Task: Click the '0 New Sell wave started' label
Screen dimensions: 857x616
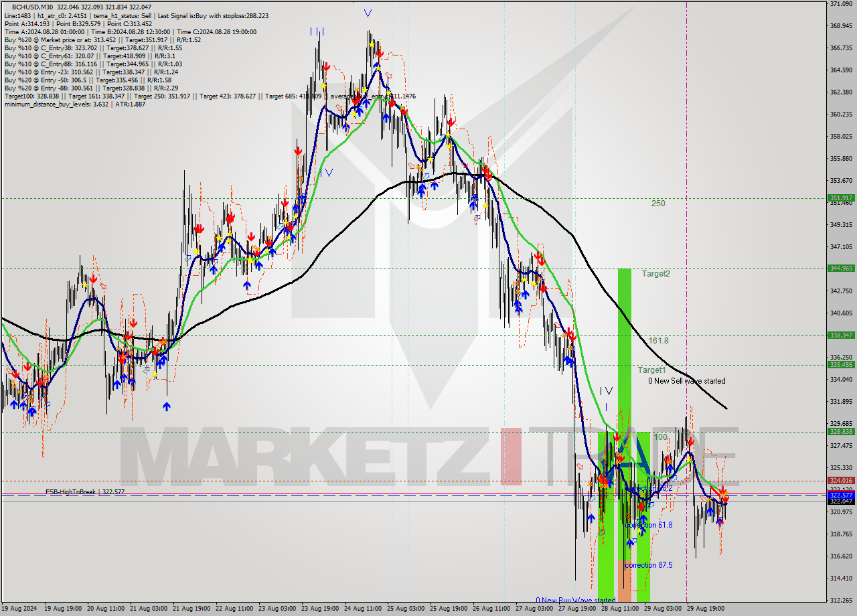Action: 686,380
